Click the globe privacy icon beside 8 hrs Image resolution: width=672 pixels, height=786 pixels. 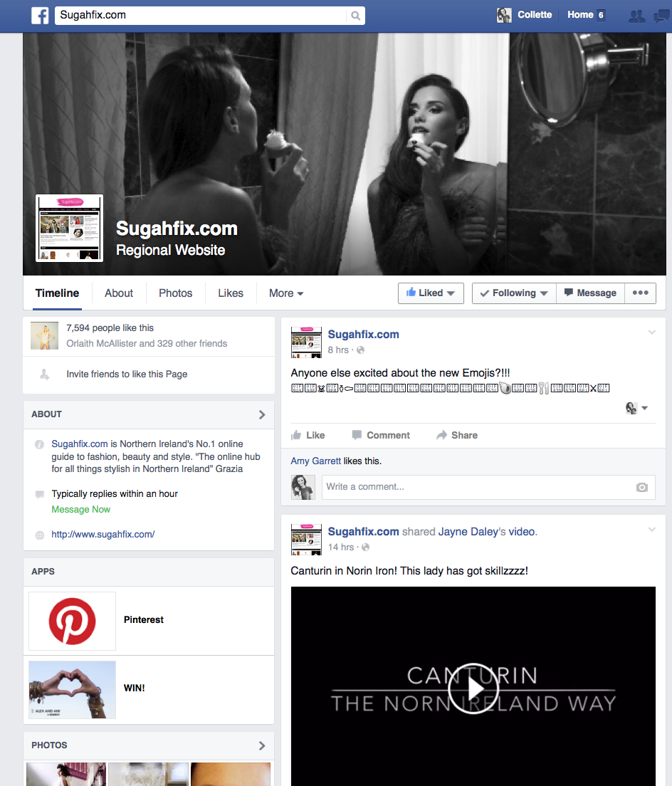pos(360,350)
